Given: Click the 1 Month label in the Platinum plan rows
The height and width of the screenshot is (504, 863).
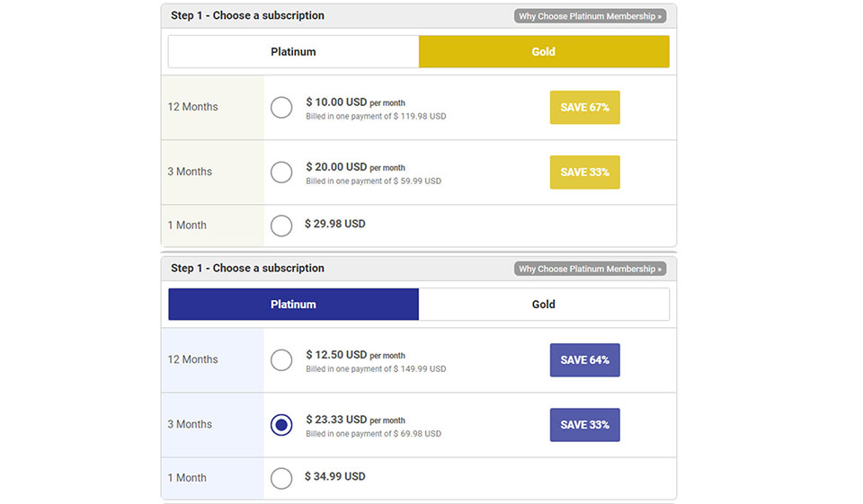Looking at the screenshot, I should [186, 478].
